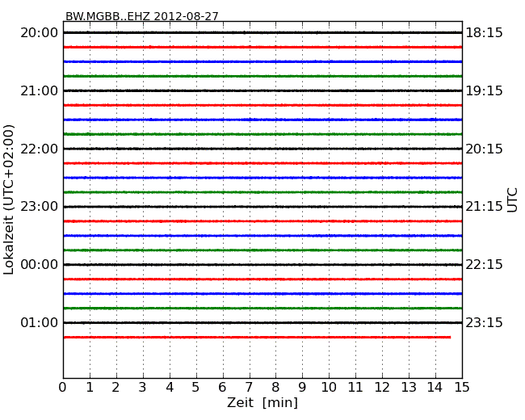Image resolution: width=525 pixels, height=420 pixels.
Task: Select minute tick label 1
Action: coord(90,387)
